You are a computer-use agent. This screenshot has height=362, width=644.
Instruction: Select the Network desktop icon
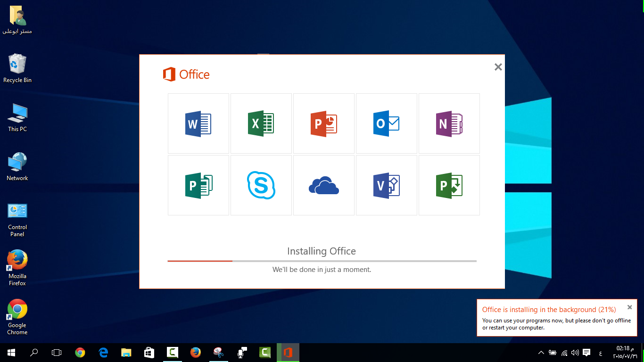[17, 166]
